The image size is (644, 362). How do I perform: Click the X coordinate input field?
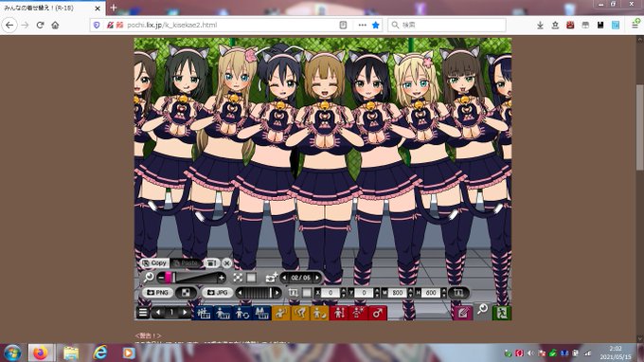(x=331, y=293)
